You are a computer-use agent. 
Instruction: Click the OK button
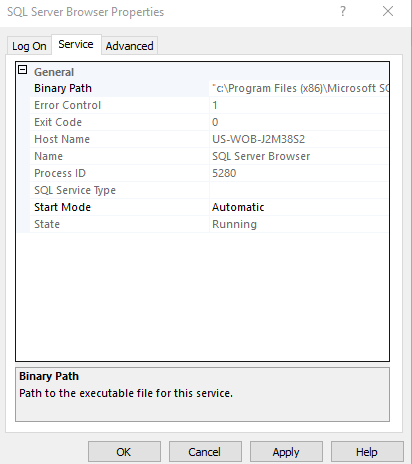[124, 452]
